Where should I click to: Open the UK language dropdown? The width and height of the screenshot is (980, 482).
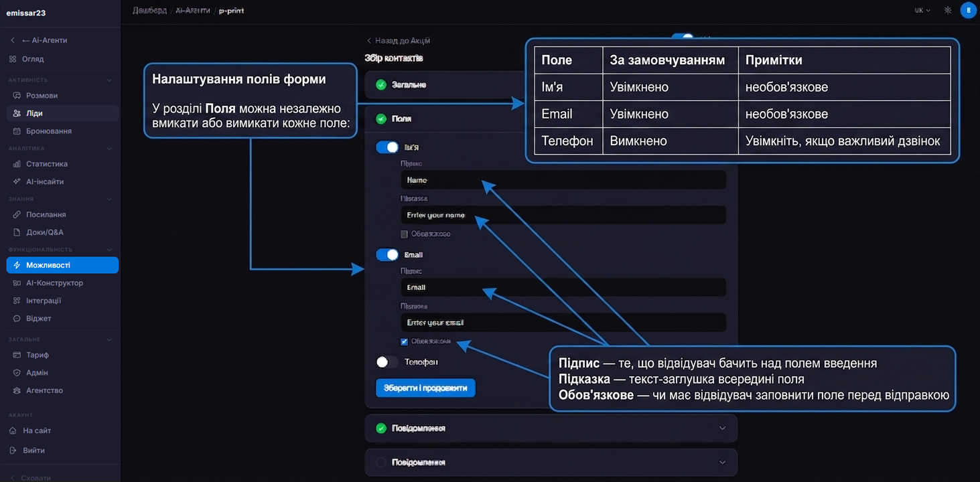click(922, 11)
